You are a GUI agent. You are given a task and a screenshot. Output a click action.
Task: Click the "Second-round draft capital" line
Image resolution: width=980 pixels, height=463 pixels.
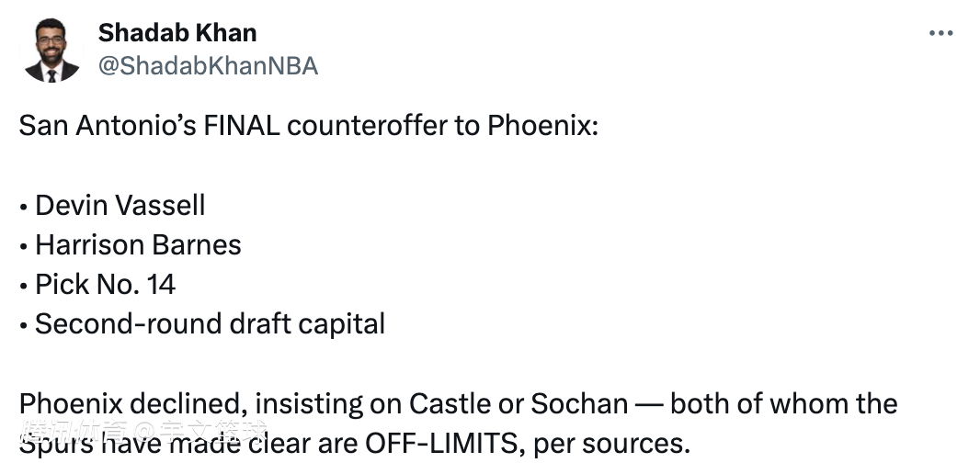click(x=202, y=323)
